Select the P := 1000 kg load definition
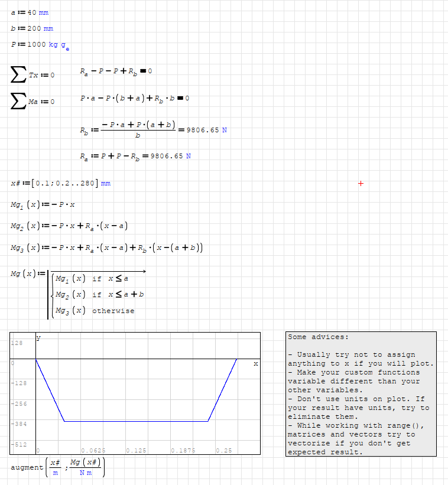Image resolution: width=448 pixels, height=485 pixels. tap(40, 45)
